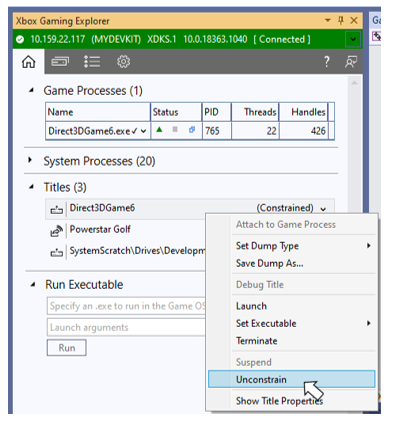The image size is (393, 426).
Task: Click the help question mark icon
Action: click(x=327, y=62)
